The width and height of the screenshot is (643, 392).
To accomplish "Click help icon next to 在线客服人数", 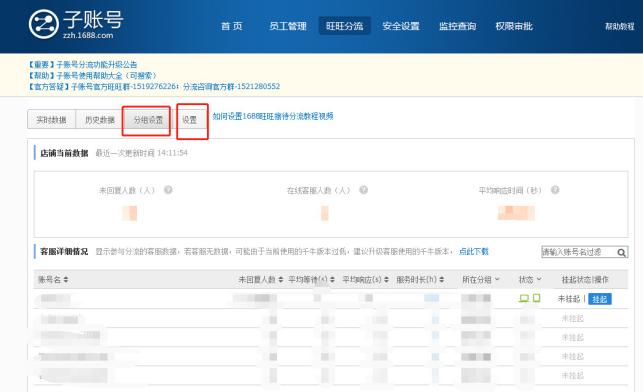I will point(363,190).
